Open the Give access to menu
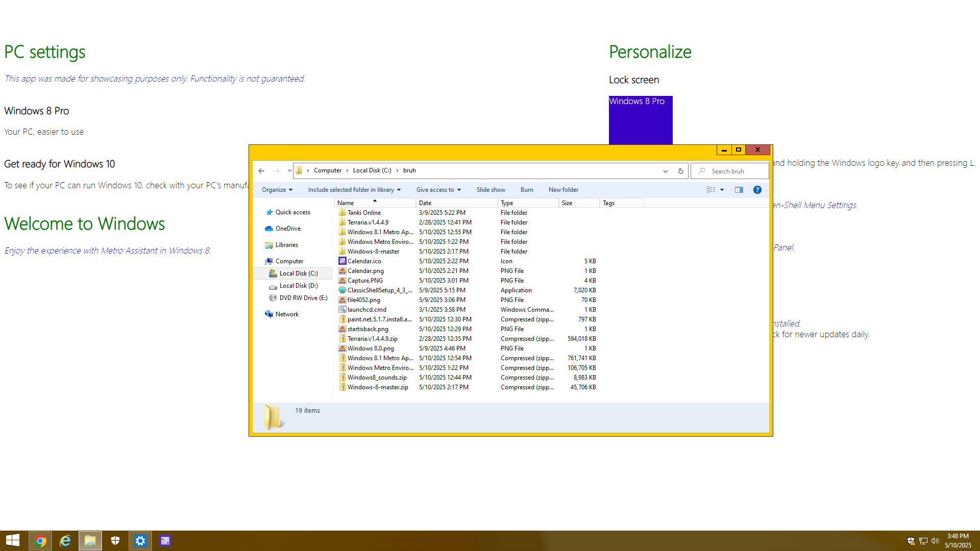Image resolution: width=980 pixels, height=551 pixels. (x=438, y=190)
